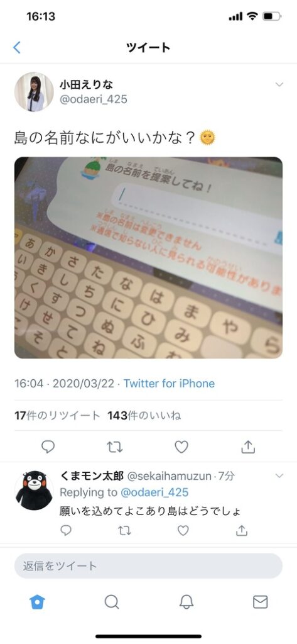This screenshot has width=297, height=644.
Task: Open the Messages envelope tab
Action: pos(261,602)
